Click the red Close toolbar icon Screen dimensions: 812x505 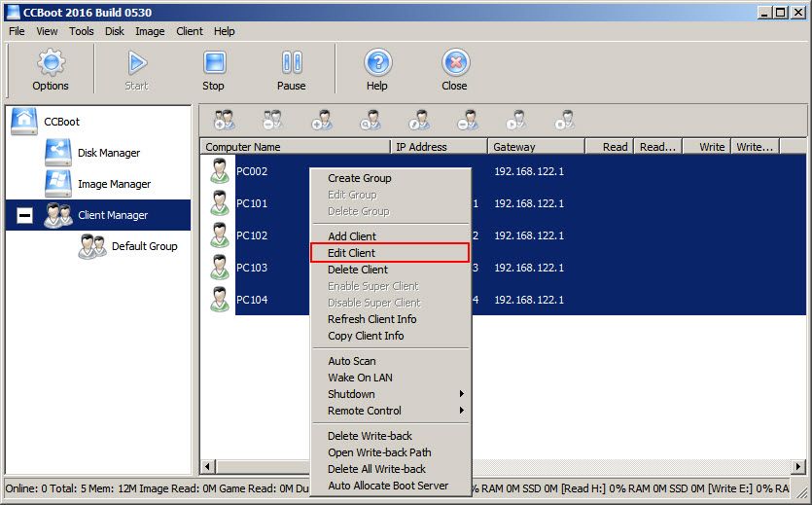click(x=455, y=62)
